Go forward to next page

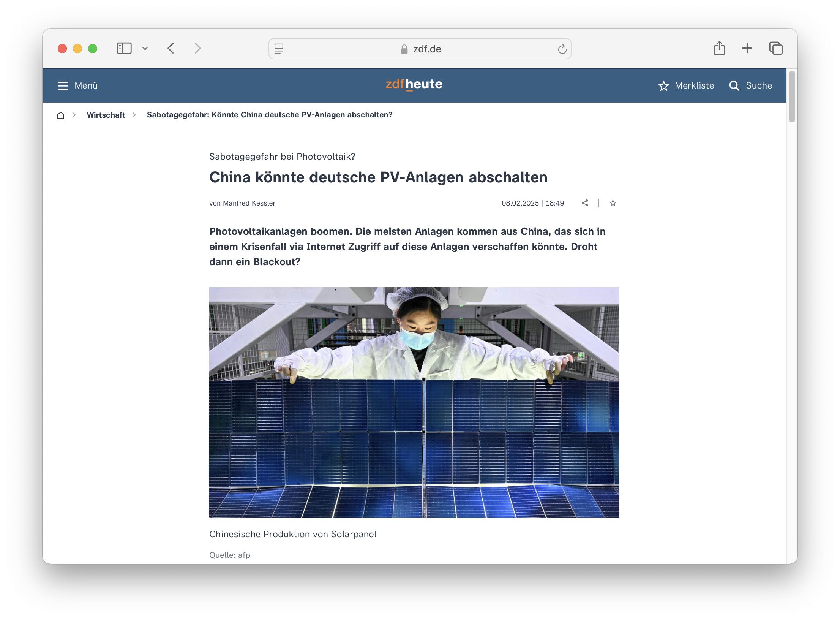(197, 48)
